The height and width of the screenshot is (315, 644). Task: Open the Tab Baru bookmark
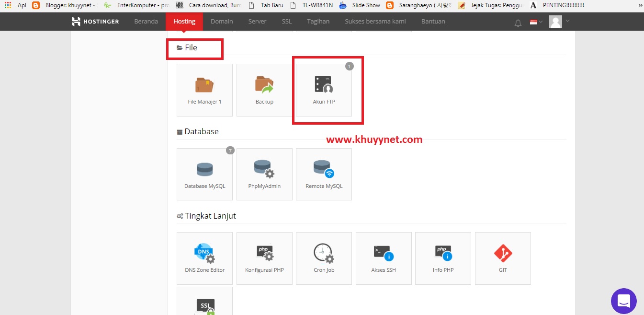[265, 5]
